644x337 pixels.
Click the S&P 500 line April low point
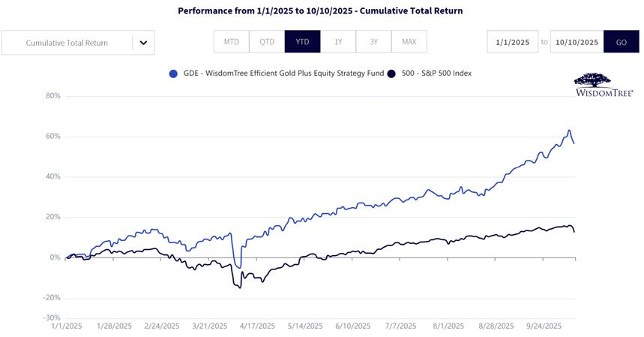click(x=240, y=287)
